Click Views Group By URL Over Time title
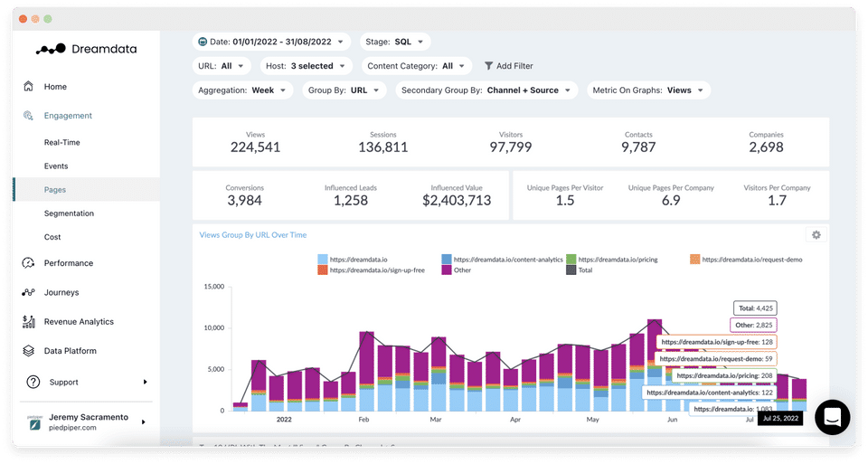 coord(253,235)
